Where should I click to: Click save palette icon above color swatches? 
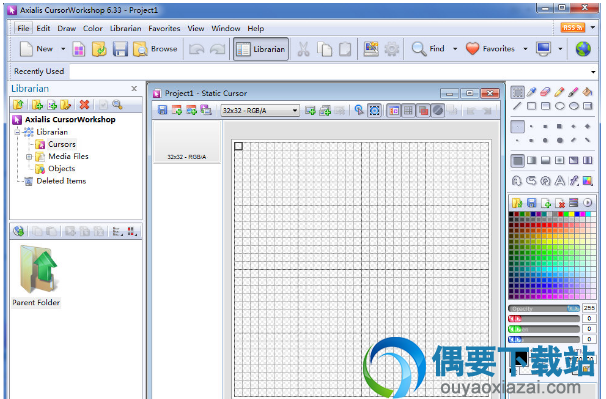(x=531, y=203)
